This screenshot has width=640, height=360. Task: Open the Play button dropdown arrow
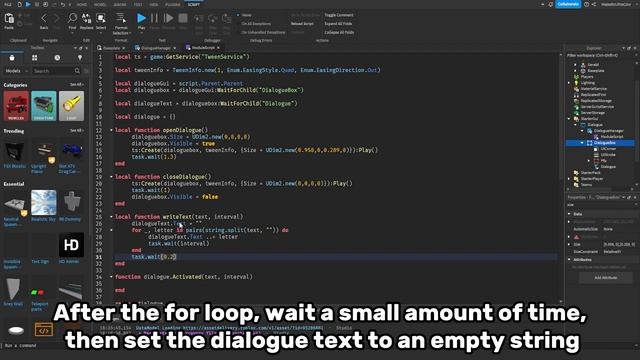(x=141, y=32)
